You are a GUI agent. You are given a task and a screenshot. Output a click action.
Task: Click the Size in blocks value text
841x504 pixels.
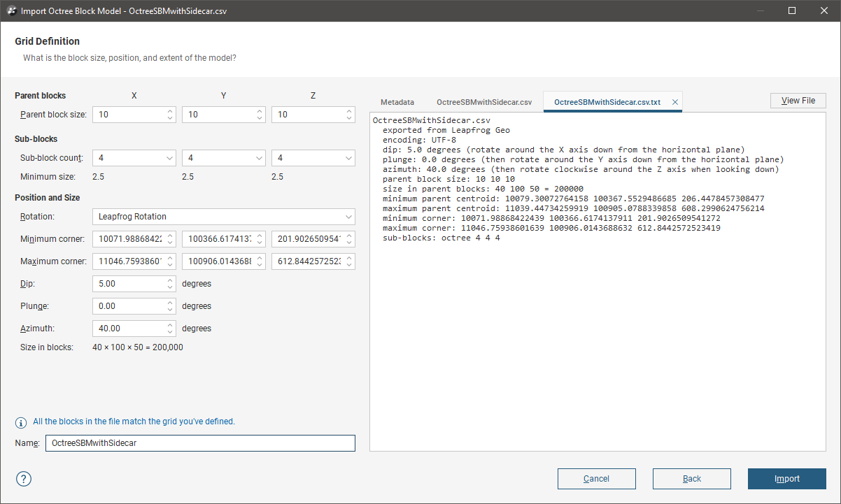pos(138,347)
